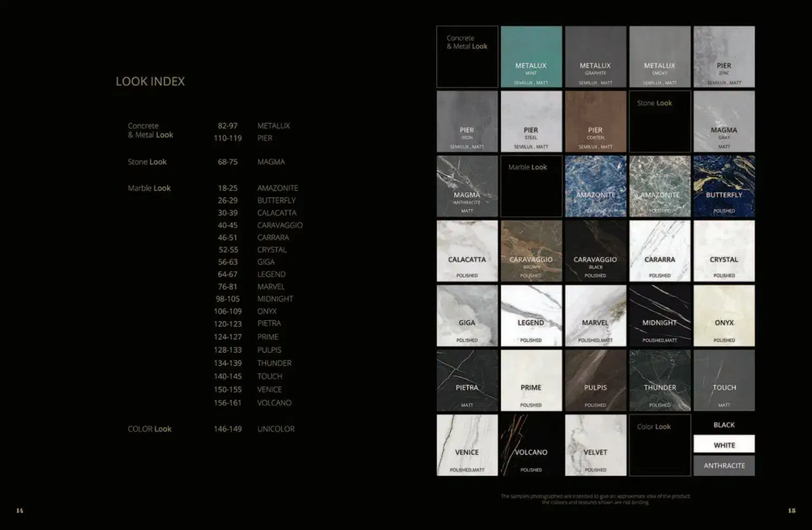This screenshot has height=530, width=812.
Task: Jump to the UNICOLOR index entry
Action: click(276, 429)
